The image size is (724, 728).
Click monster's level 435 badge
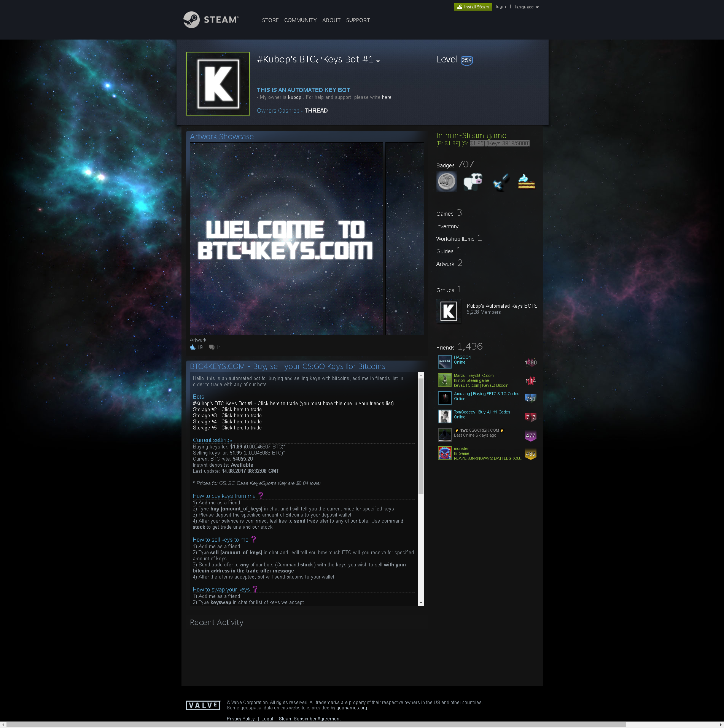click(531, 454)
